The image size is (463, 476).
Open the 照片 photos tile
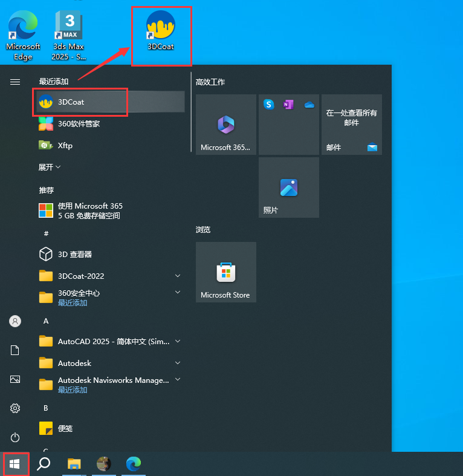click(289, 187)
